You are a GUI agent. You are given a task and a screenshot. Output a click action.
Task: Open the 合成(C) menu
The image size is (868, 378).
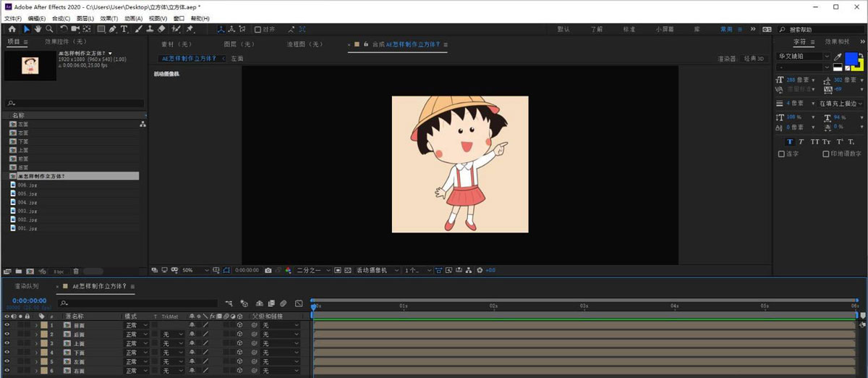(61, 18)
